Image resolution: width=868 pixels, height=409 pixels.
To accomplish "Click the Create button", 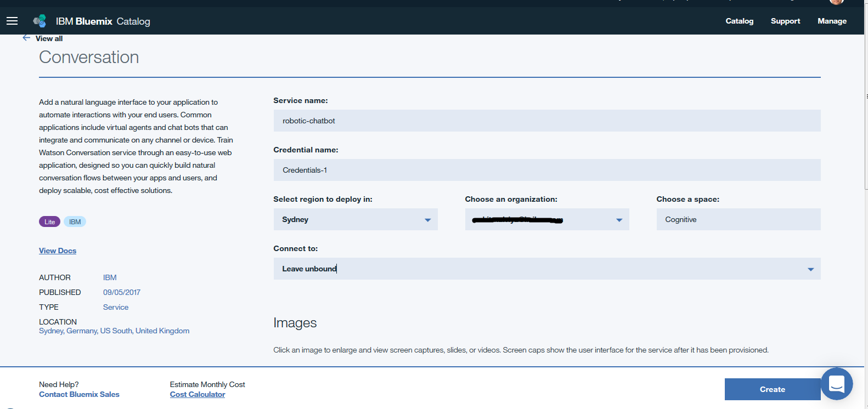I will [773, 389].
